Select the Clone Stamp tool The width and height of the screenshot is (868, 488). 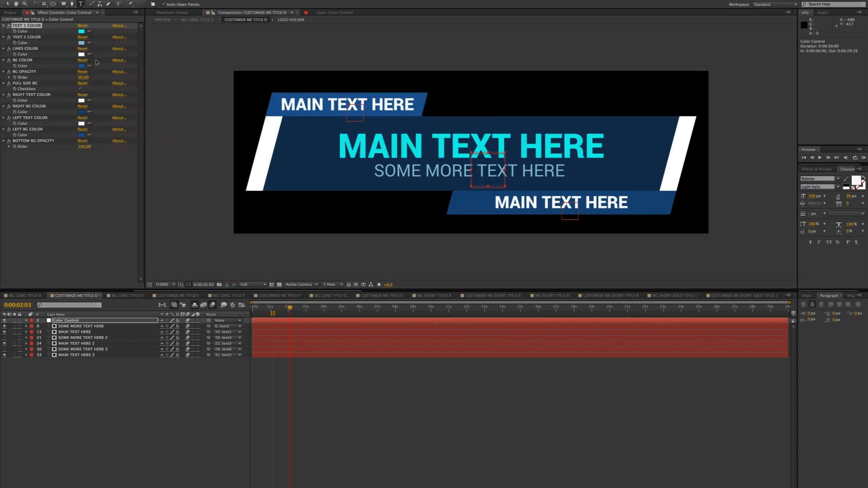[x=100, y=4]
